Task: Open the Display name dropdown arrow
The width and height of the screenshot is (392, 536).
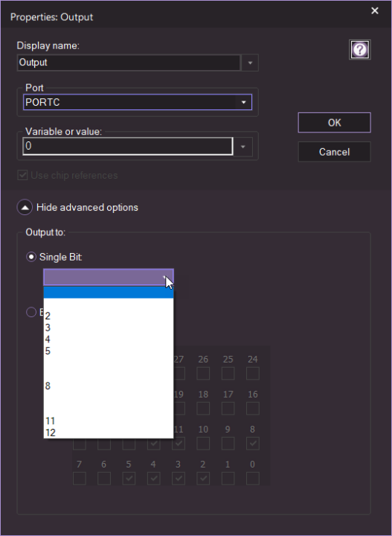Action: (x=250, y=63)
